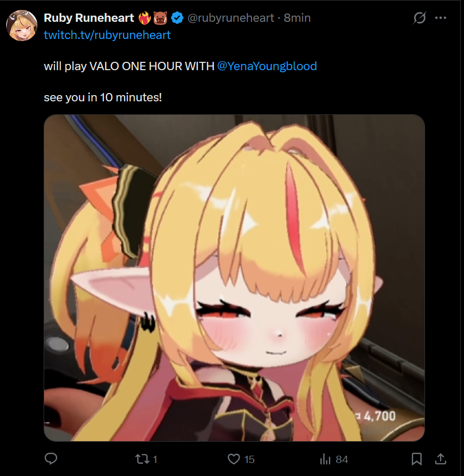
Task: View analytics via the bar chart icon
Action: 325,459
